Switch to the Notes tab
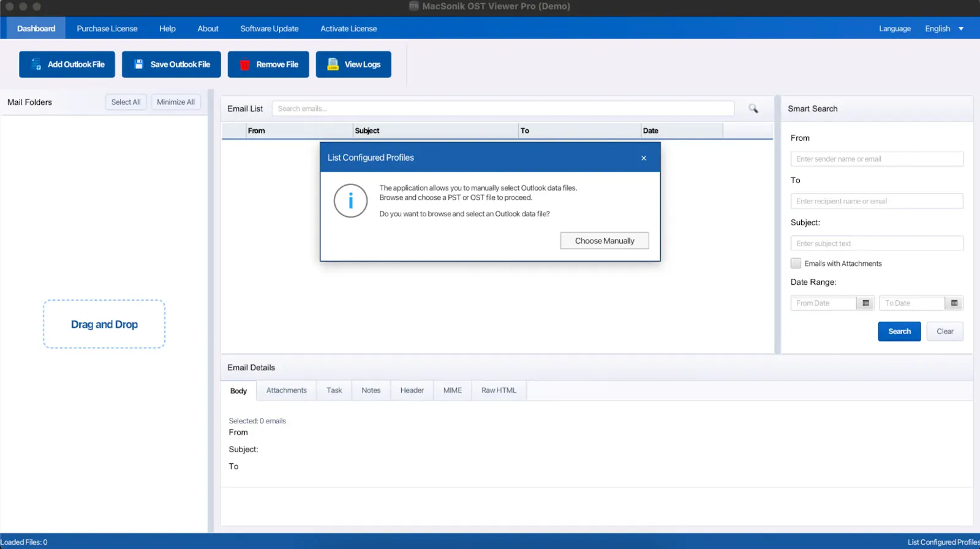Image resolution: width=980 pixels, height=549 pixels. pos(371,390)
